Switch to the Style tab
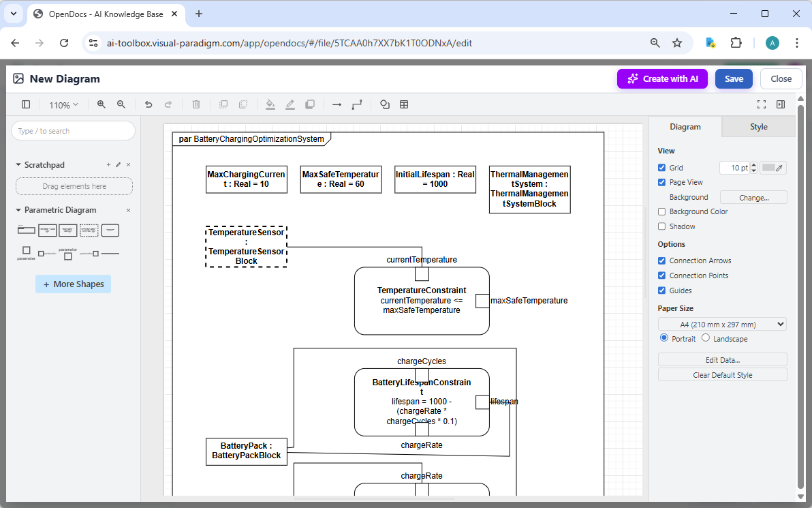 click(758, 126)
